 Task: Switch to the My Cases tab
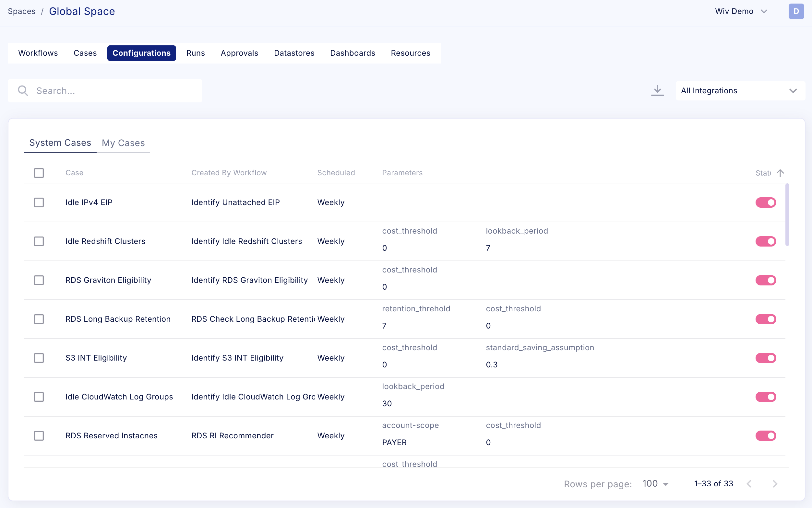(123, 143)
